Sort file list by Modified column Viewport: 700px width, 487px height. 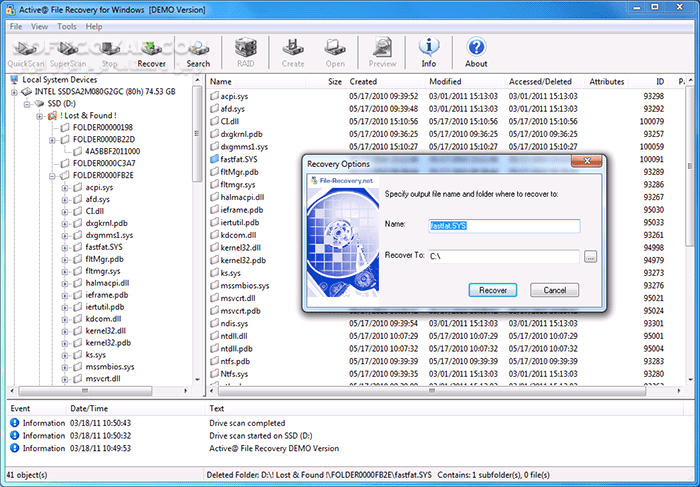(x=445, y=81)
